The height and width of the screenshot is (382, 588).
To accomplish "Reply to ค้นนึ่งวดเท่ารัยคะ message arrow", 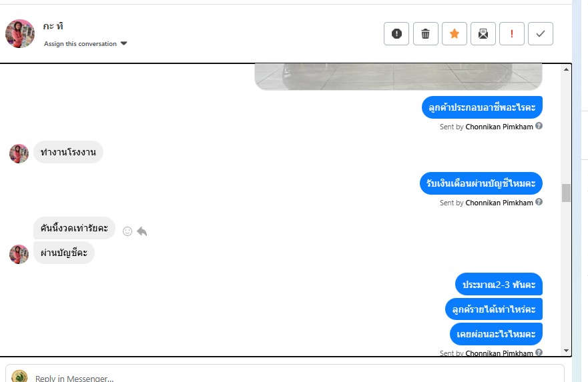I will pyautogui.click(x=141, y=231).
